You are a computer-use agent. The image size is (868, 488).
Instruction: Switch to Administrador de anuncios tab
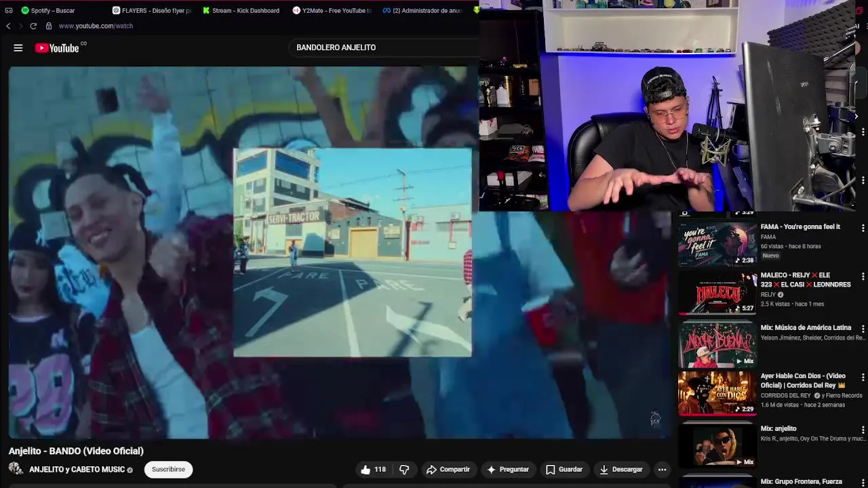[422, 10]
